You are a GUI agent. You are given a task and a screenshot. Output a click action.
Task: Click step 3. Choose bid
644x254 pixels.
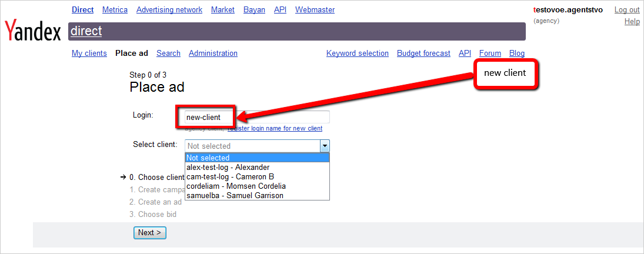click(x=153, y=214)
